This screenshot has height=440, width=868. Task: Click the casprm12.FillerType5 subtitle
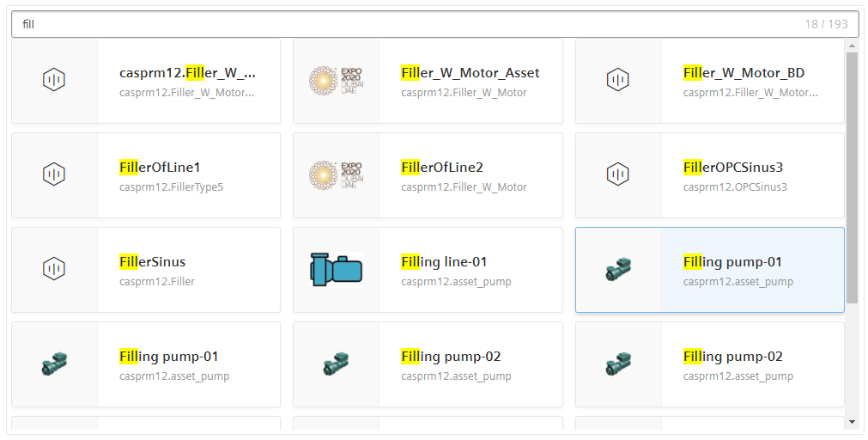pos(171,187)
